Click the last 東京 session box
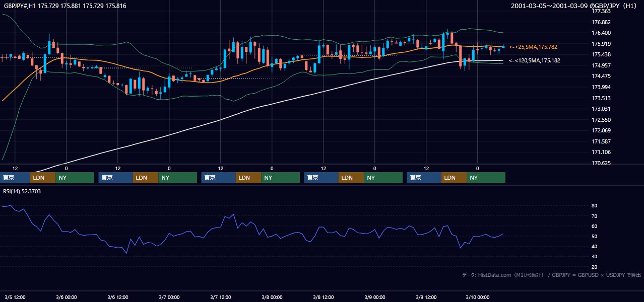The image size is (644, 302). (x=424, y=178)
